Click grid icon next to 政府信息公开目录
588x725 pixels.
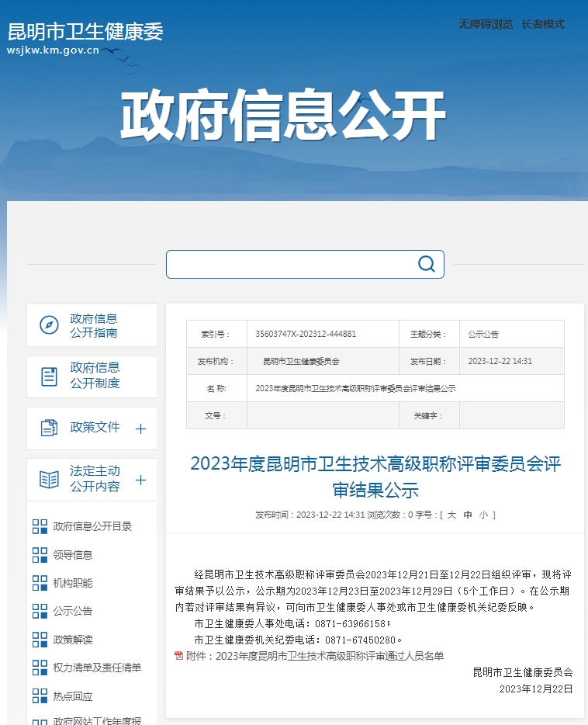pyautogui.click(x=40, y=526)
